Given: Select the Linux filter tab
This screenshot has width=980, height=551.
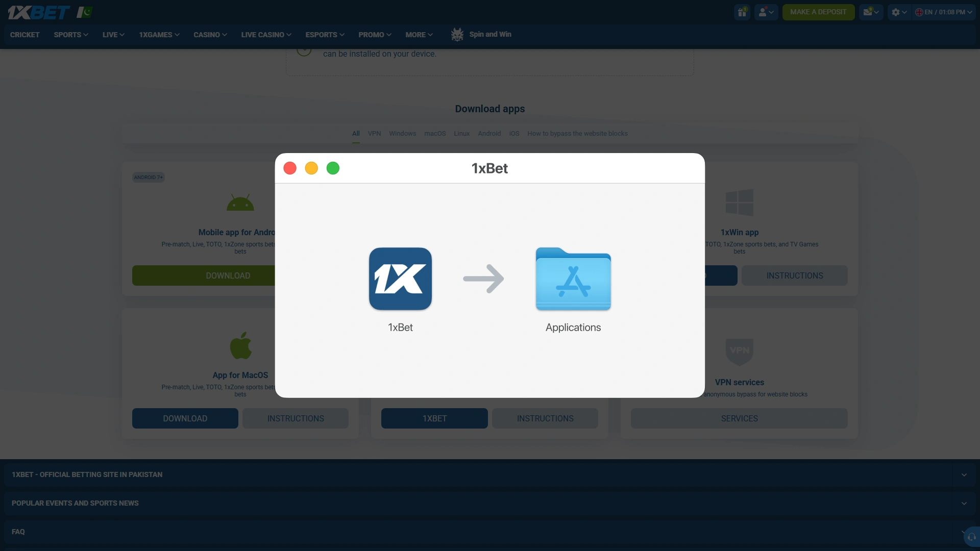Looking at the screenshot, I should [x=462, y=134].
